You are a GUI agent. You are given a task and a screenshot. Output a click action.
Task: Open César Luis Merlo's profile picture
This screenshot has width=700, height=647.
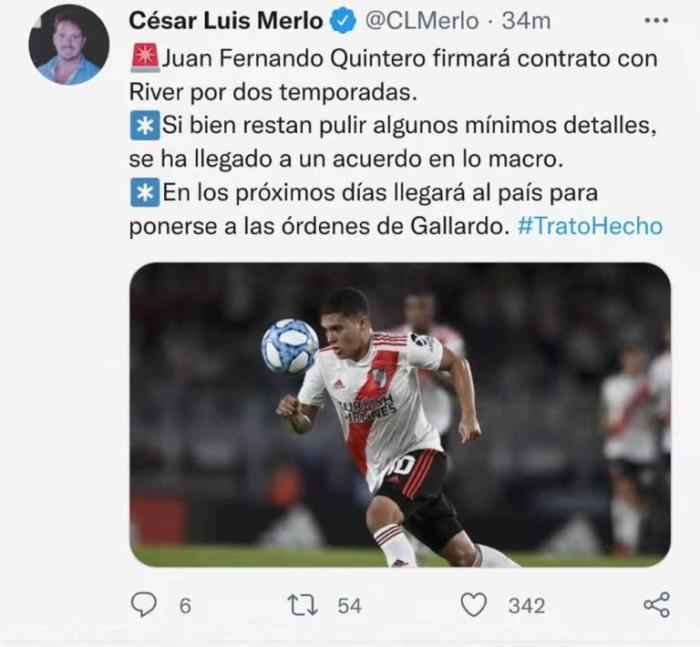[69, 45]
